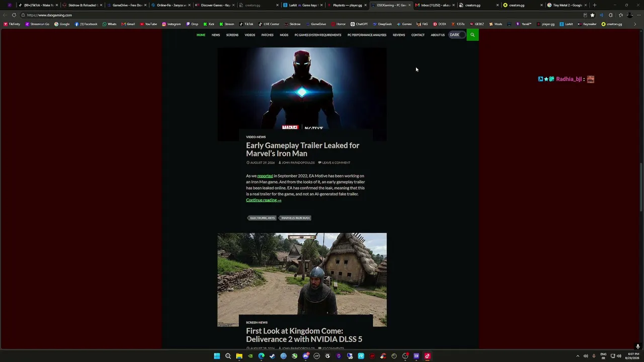Show hidden system tray icons
The image size is (644, 362).
[x=577, y=356]
